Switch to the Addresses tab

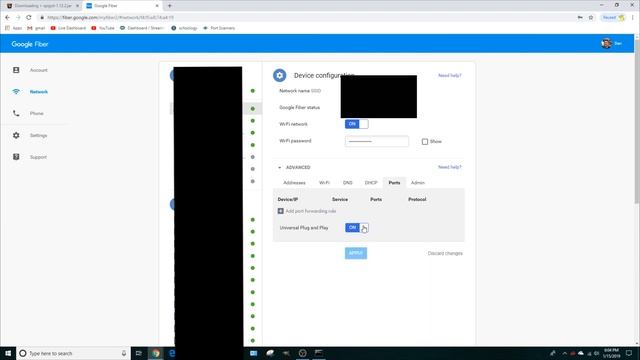pos(294,183)
